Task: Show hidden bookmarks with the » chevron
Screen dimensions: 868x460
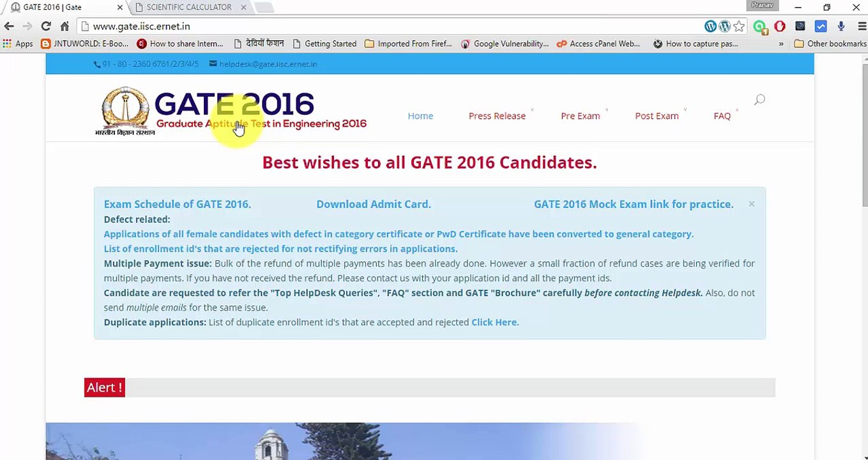Action: tap(780, 43)
